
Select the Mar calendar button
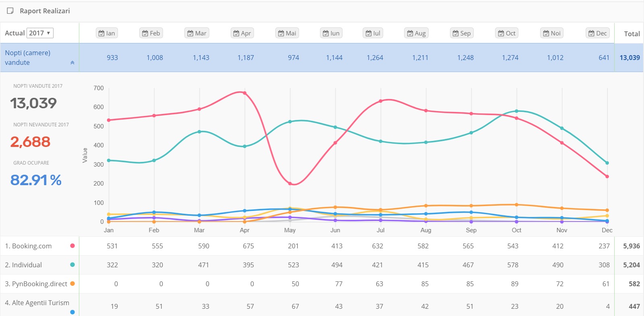tap(196, 33)
